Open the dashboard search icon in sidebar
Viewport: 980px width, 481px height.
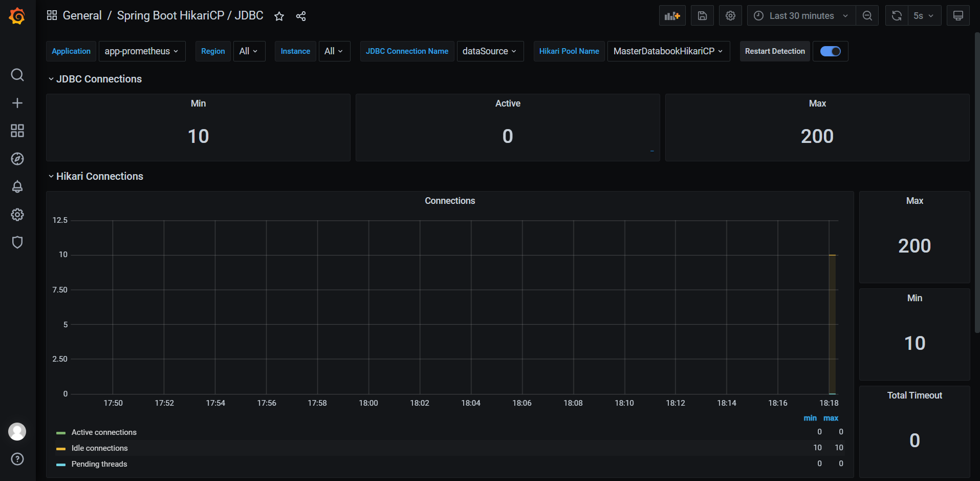pos(17,75)
